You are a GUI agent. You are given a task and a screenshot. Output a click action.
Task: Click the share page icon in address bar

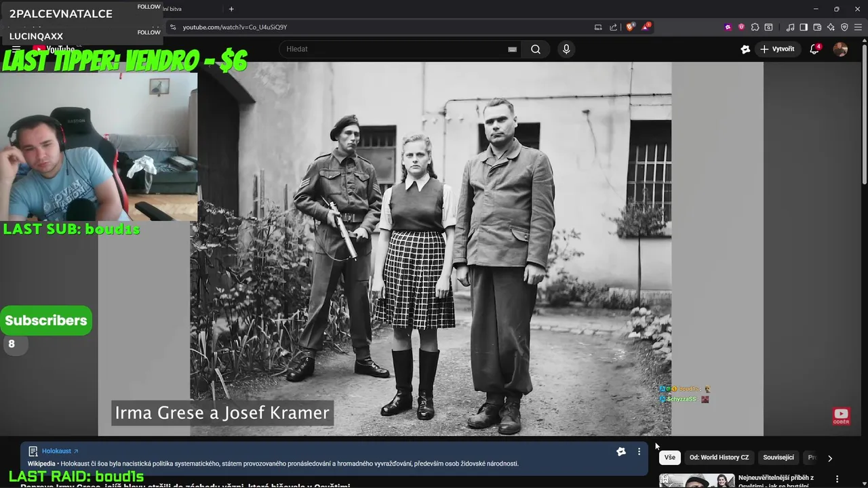(614, 27)
